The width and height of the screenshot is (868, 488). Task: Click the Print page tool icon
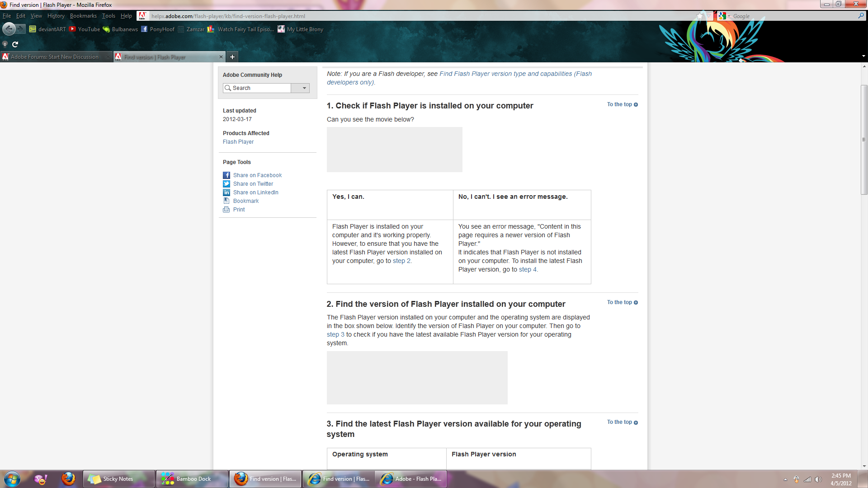coord(226,209)
